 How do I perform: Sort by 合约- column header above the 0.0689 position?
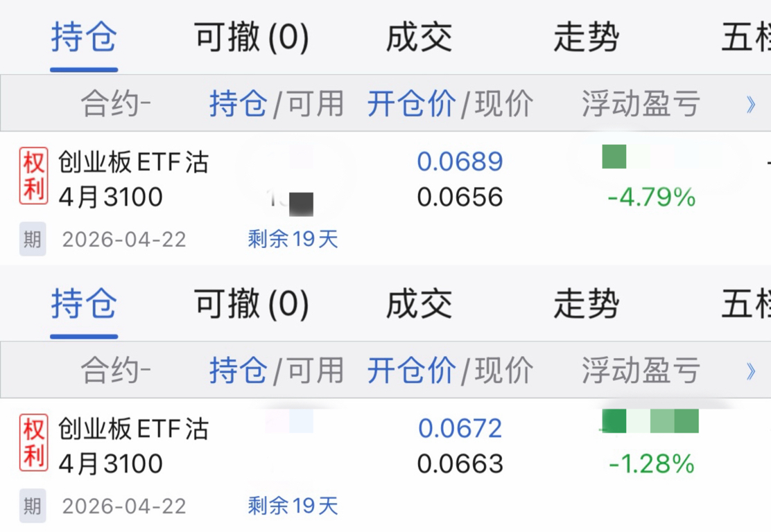click(x=116, y=104)
